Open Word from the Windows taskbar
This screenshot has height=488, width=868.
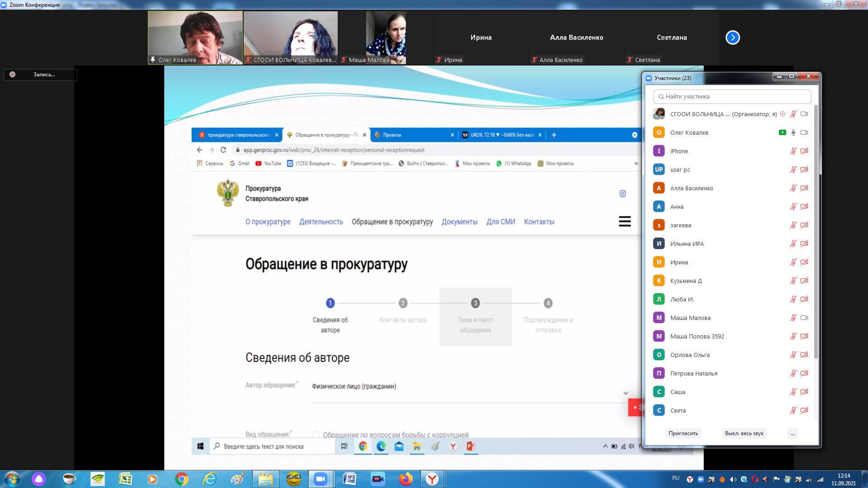coord(349,479)
